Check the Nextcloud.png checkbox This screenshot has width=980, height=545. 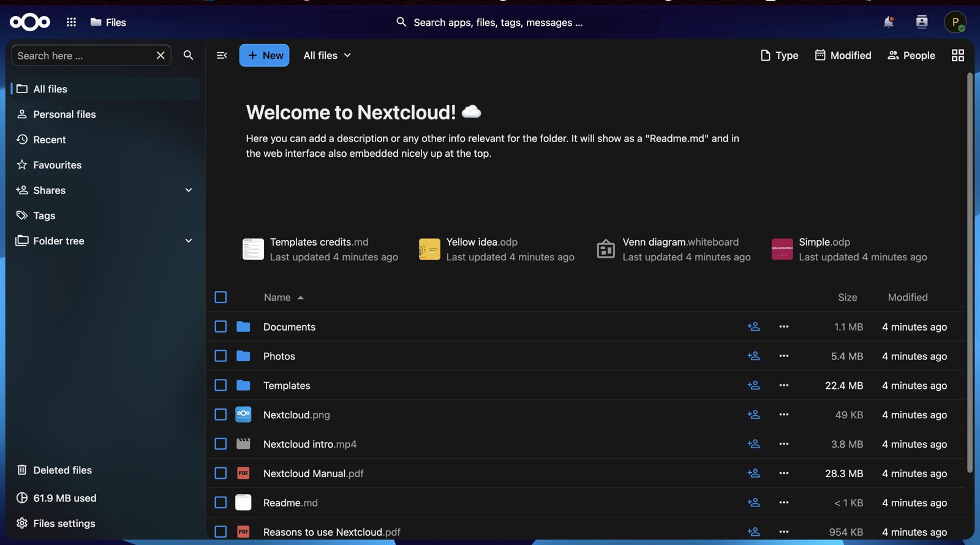coord(221,415)
